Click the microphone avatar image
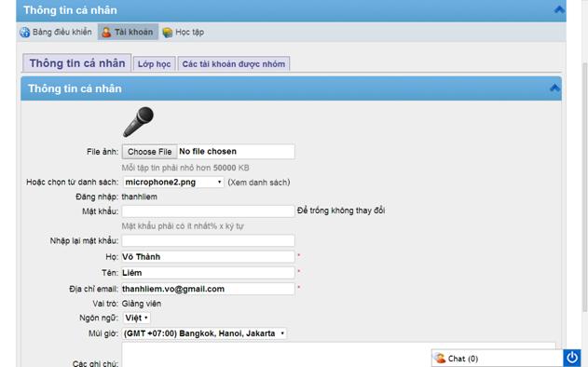This screenshot has width=588, height=367. [x=138, y=122]
